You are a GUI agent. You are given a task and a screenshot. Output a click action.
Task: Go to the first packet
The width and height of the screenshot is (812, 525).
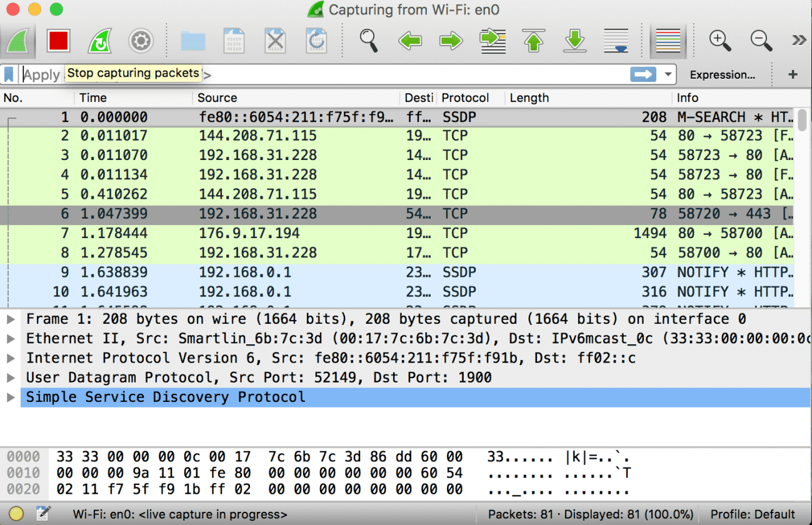533,40
